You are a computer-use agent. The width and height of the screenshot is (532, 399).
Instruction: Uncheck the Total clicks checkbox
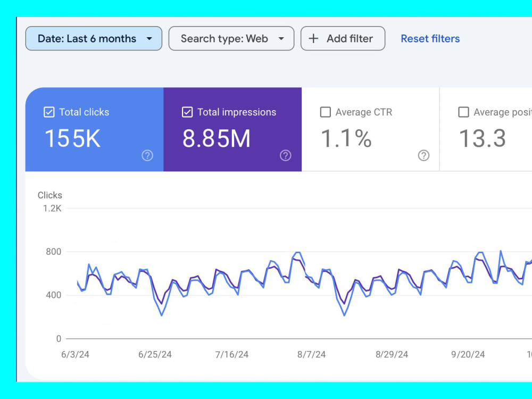click(49, 112)
